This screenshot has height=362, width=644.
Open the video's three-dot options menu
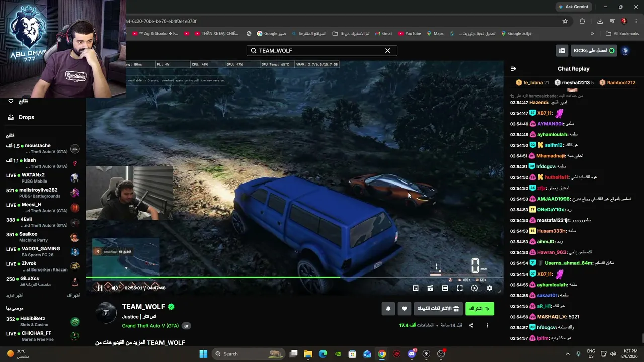(x=487, y=325)
